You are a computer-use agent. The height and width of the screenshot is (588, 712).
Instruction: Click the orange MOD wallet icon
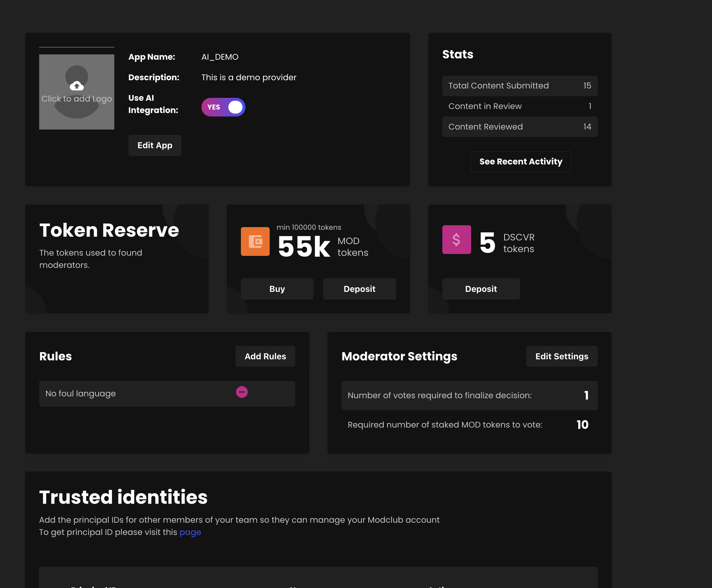[255, 241]
